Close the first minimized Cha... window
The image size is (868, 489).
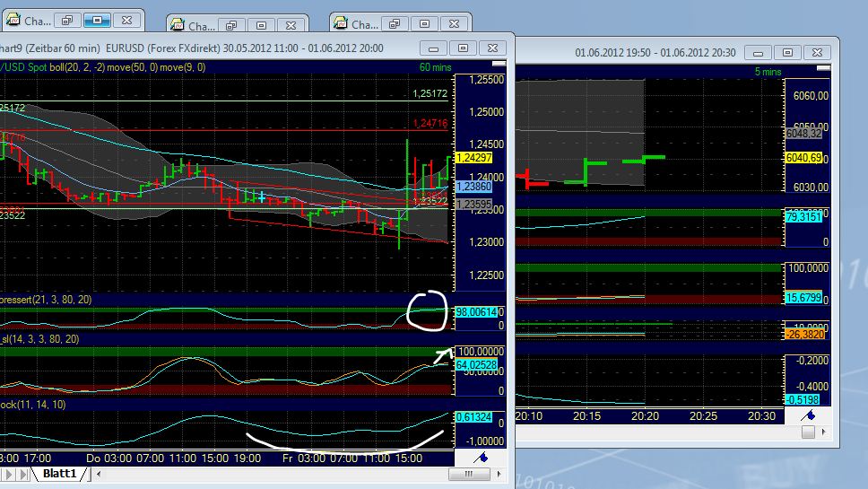(126, 21)
